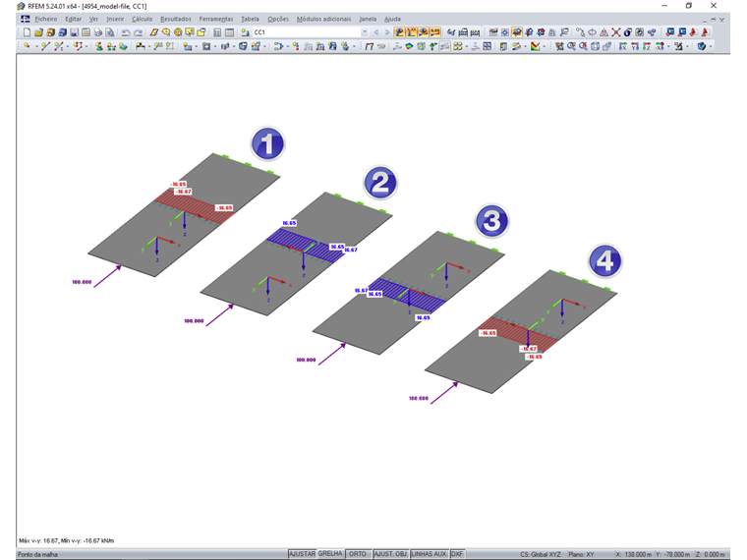The image size is (747, 560).
Task: Click the new solid tool icon
Action: tap(243, 46)
